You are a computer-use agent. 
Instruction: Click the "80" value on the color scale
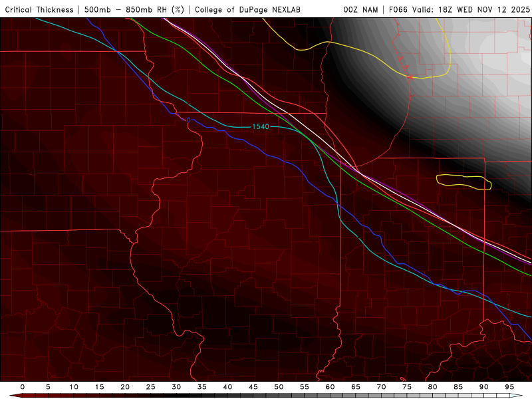click(x=433, y=387)
